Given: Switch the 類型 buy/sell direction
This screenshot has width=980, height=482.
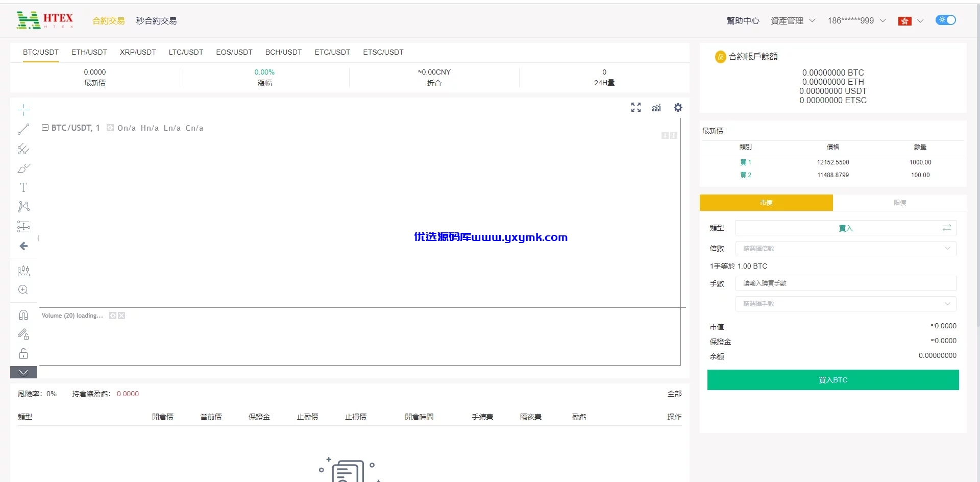Looking at the screenshot, I should click(x=947, y=228).
